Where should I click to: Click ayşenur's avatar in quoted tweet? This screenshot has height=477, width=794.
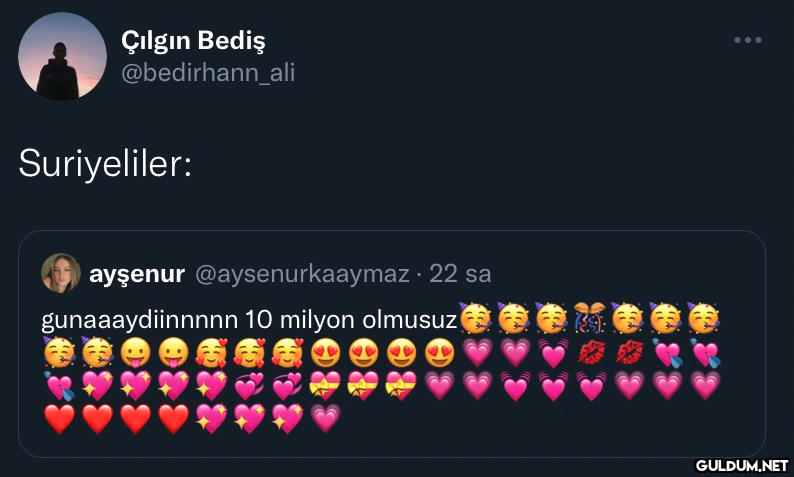pyautogui.click(x=61, y=273)
